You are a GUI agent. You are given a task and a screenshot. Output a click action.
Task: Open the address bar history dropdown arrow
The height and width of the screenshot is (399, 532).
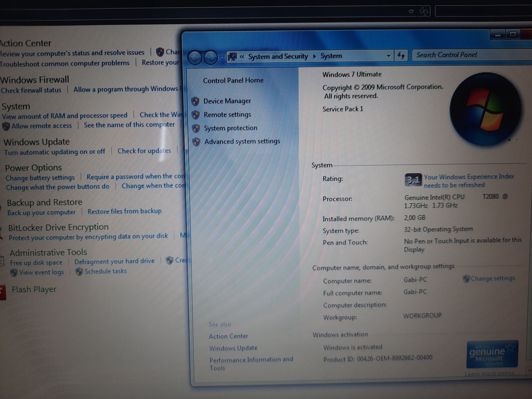[x=388, y=56]
